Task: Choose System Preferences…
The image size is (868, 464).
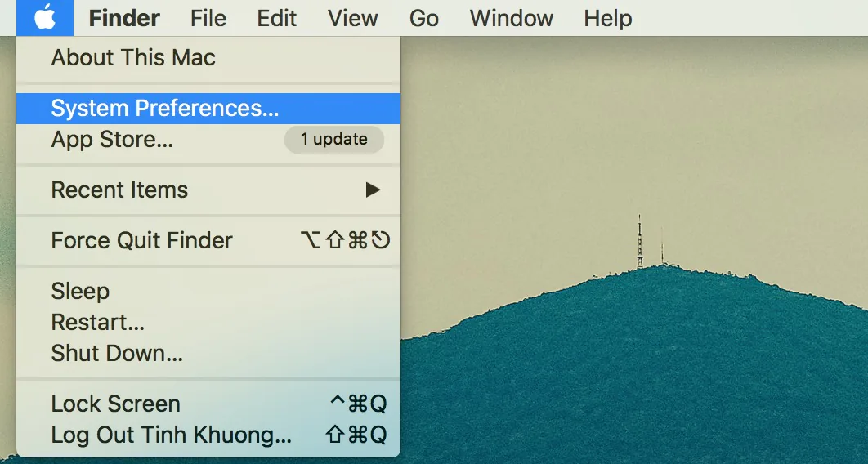Action: click(208, 109)
